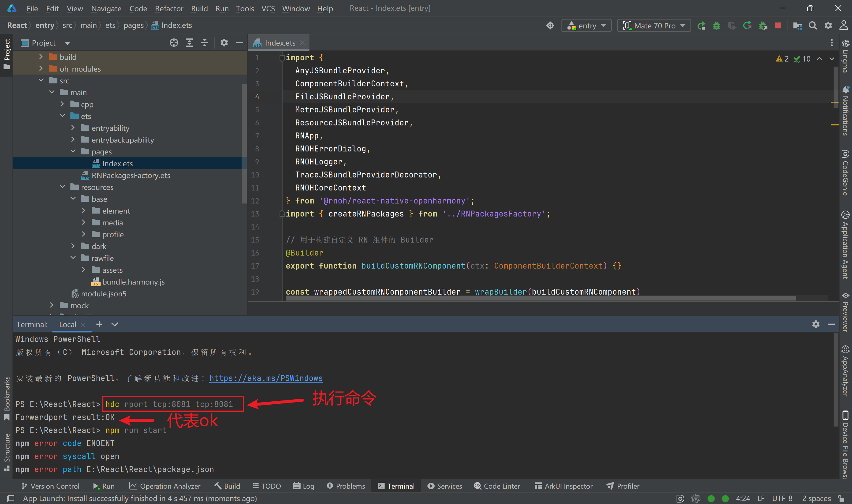The height and width of the screenshot is (504, 852).
Task: Open the Mate 70 Pro device dropdown
Action: click(x=654, y=26)
